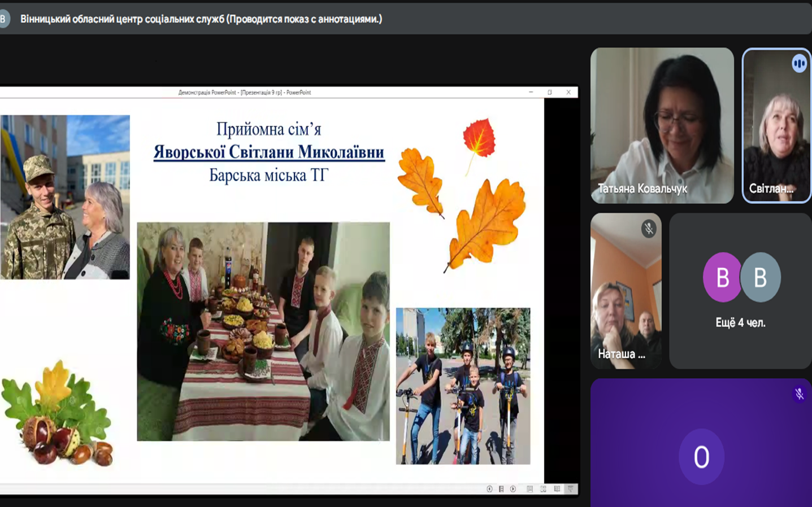
Task: Expand the 'Ещё 4 чел.' participants group
Action: tap(740, 323)
